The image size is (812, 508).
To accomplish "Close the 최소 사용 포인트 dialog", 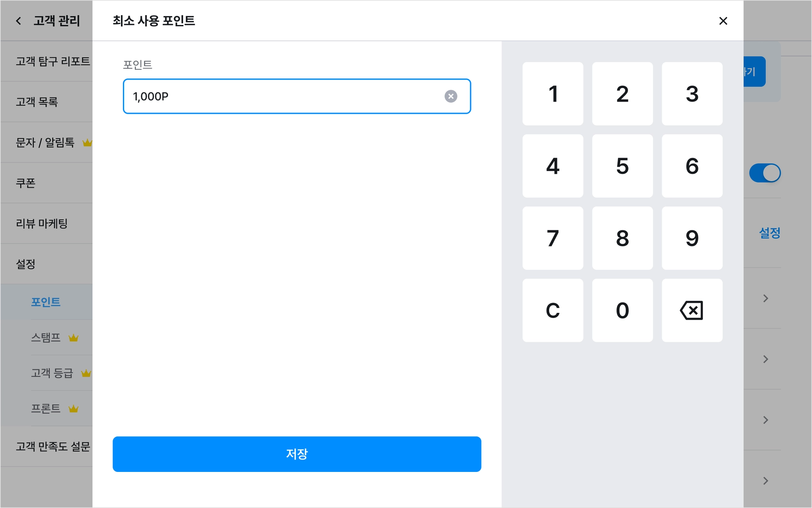I will click(x=723, y=21).
